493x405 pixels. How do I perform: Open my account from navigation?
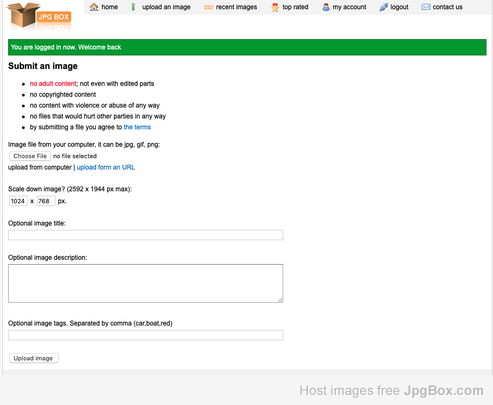pos(349,7)
